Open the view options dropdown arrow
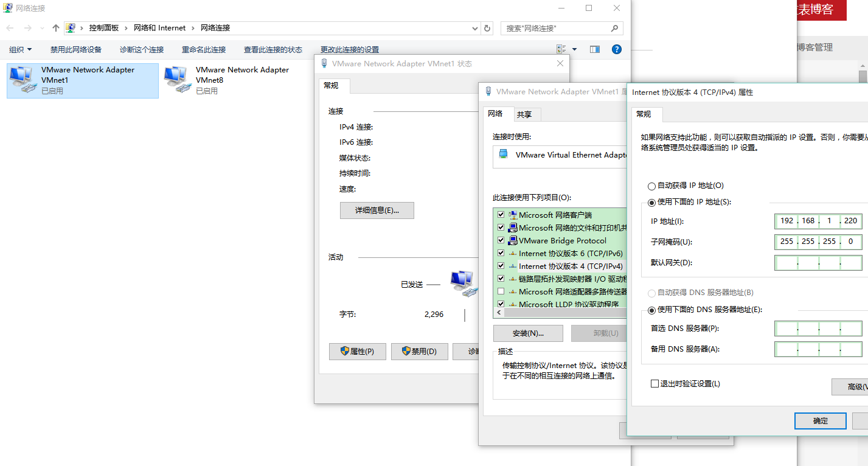This screenshot has width=868, height=466. coord(574,49)
